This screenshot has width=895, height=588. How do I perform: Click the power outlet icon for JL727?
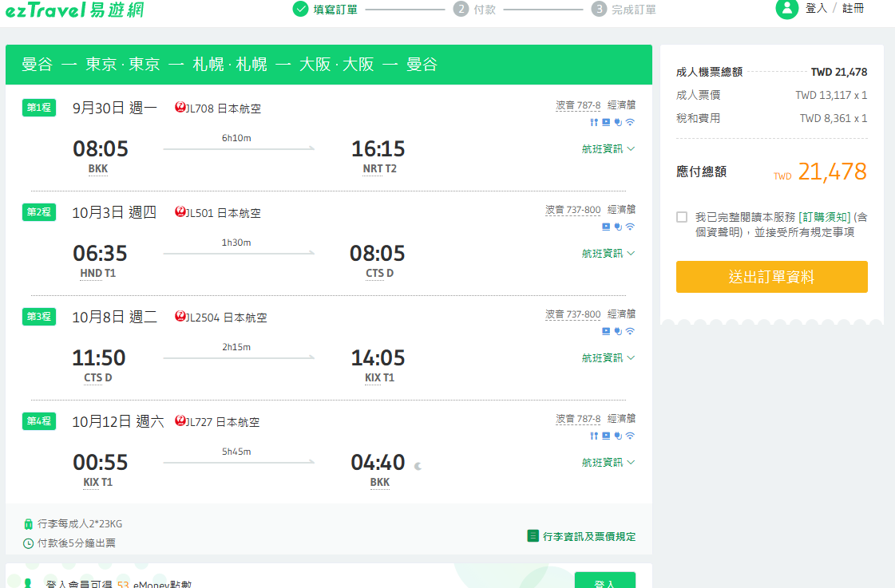coord(618,436)
